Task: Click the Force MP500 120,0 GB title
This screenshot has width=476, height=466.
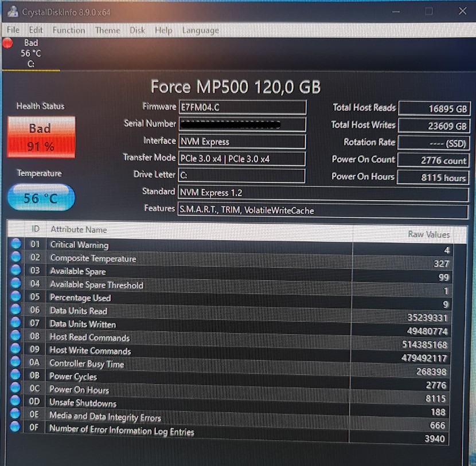Action: (236, 87)
